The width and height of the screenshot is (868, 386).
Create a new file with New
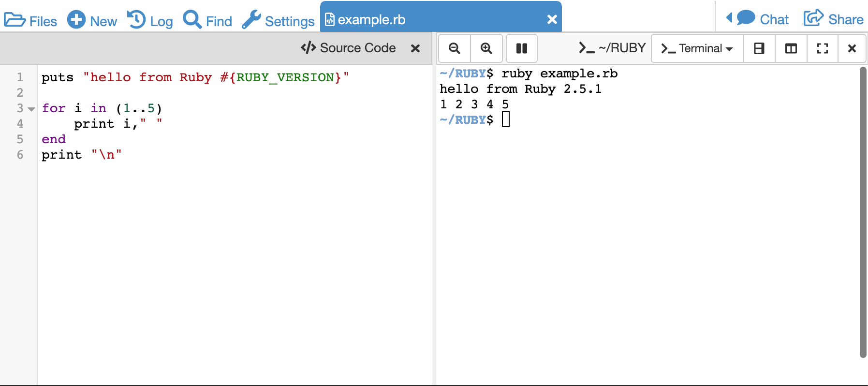point(92,20)
